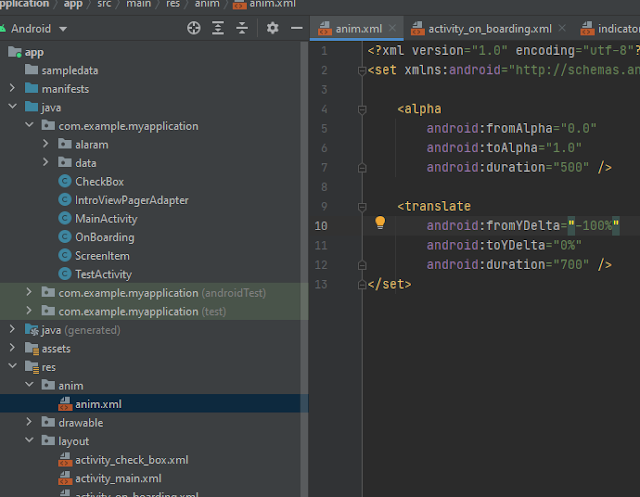Click the yellow lightbulb quick-fix icon

(x=380, y=223)
